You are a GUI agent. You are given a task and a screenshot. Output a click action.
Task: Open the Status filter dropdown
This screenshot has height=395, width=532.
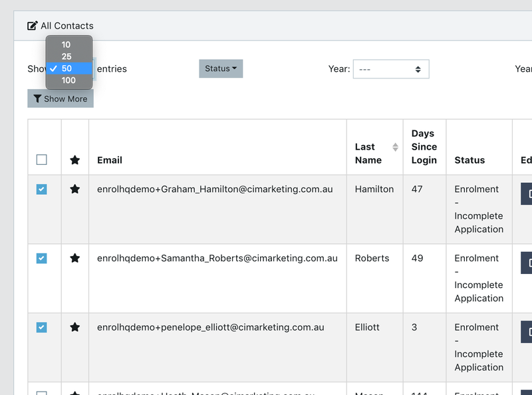coord(221,68)
